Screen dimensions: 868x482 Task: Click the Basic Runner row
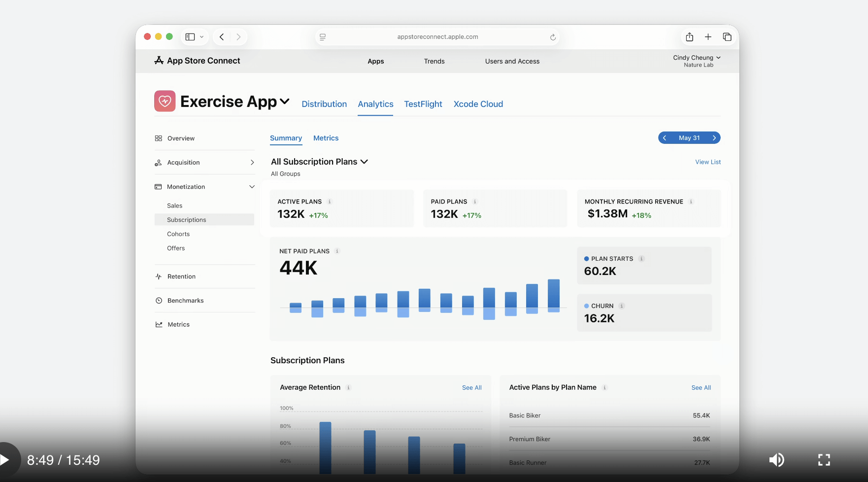coord(609,463)
